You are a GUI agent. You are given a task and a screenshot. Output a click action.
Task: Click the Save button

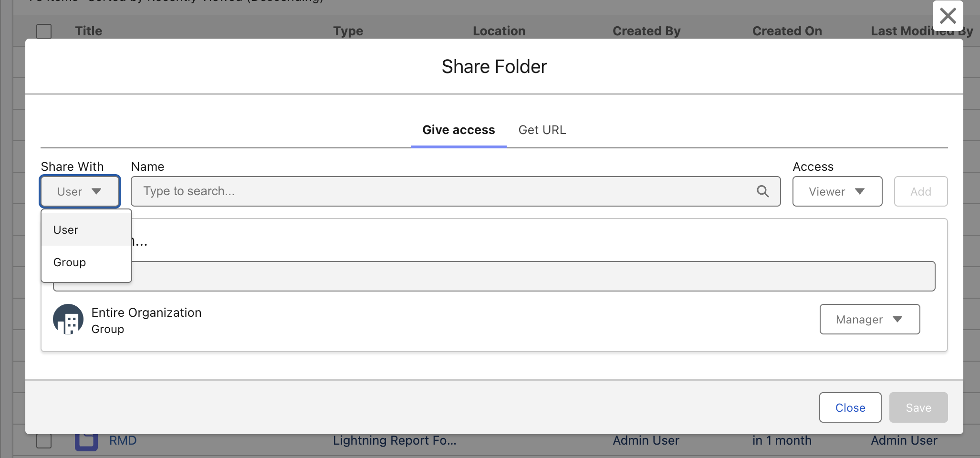click(918, 407)
